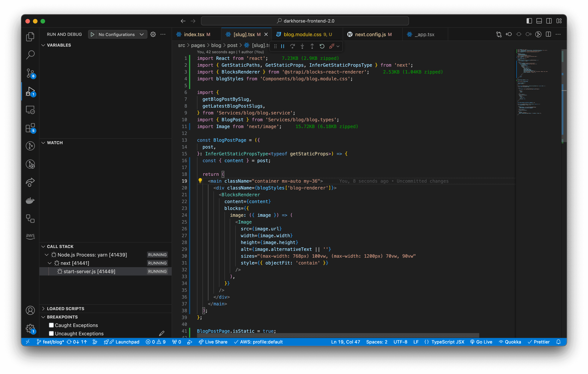The height and width of the screenshot is (374, 588).
Task: Click 'Ln 19, Col 47' in status bar
Action: point(345,342)
